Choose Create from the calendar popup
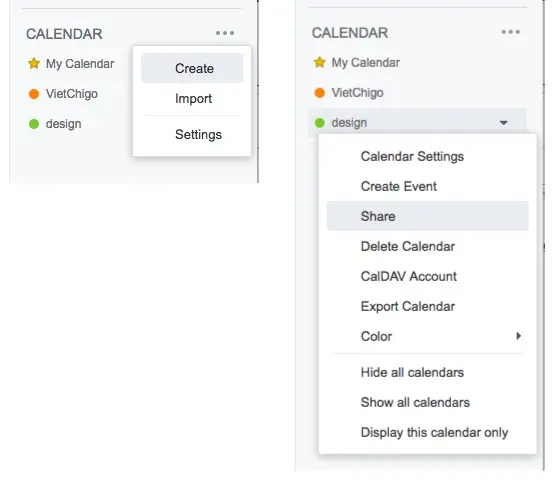The height and width of the screenshot is (487, 555). coord(192,68)
